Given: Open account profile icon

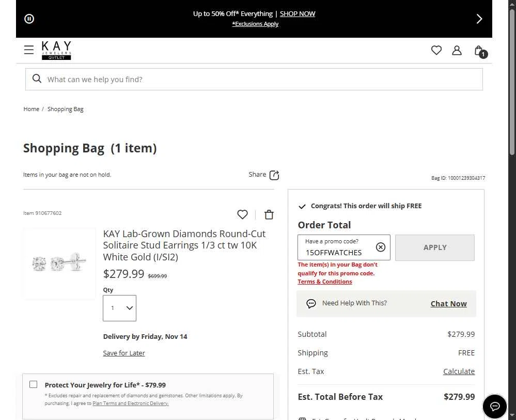Looking at the screenshot, I should coord(457,50).
